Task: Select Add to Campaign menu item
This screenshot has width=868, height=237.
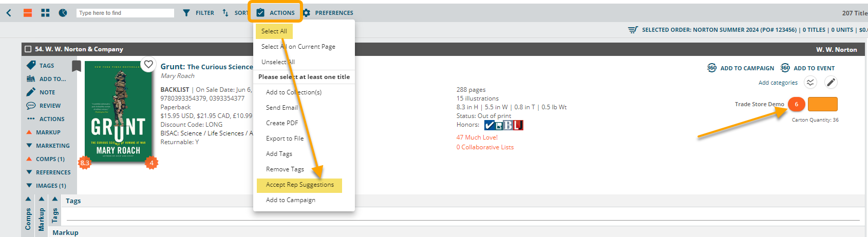Action: pyautogui.click(x=291, y=200)
